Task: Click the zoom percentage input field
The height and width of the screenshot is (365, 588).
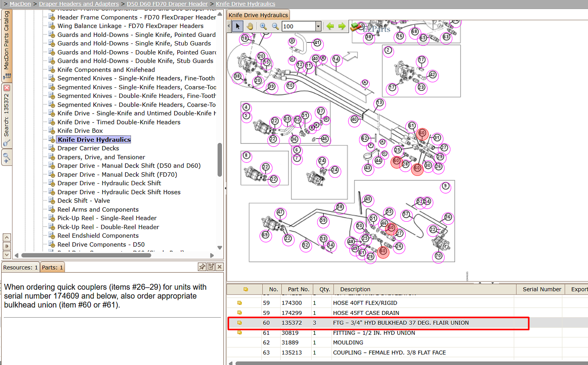Action: click(x=299, y=26)
